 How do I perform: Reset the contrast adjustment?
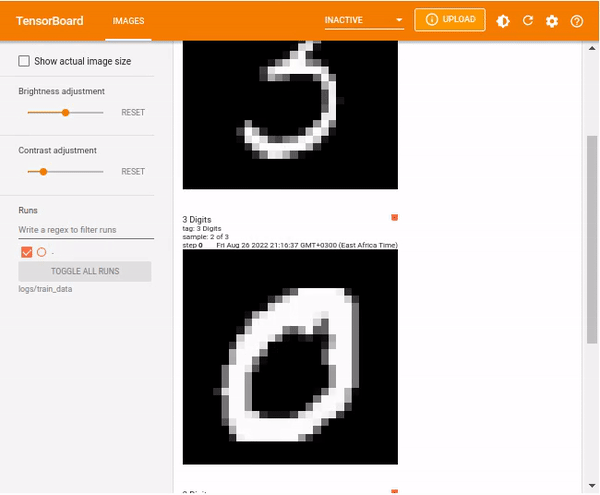point(133,171)
